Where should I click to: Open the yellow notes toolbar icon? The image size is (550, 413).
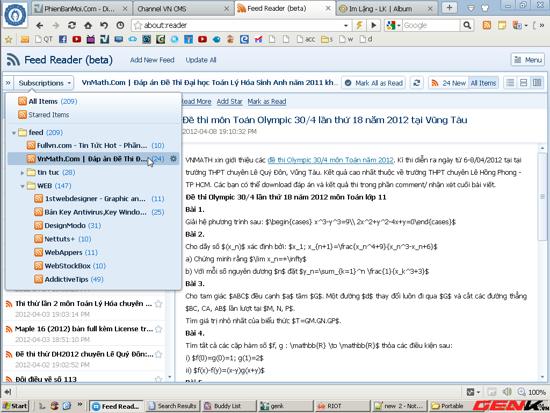click(x=502, y=25)
